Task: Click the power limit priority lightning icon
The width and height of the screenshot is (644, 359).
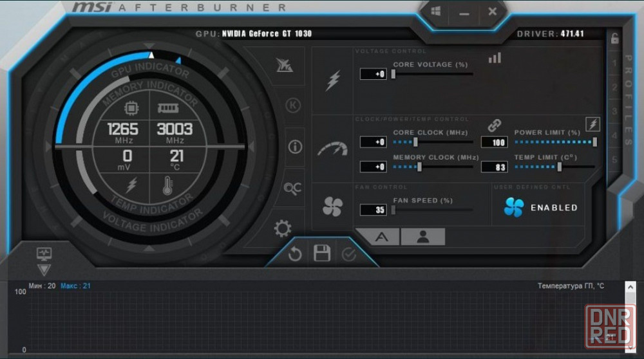Action: (x=592, y=124)
